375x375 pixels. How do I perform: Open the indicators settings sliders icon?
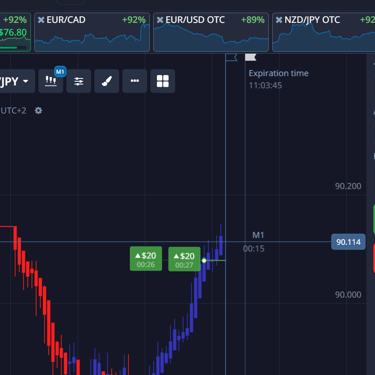click(x=79, y=81)
